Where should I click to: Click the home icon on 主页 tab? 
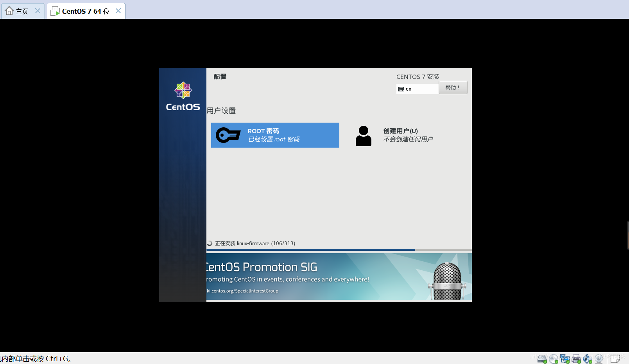(9, 11)
